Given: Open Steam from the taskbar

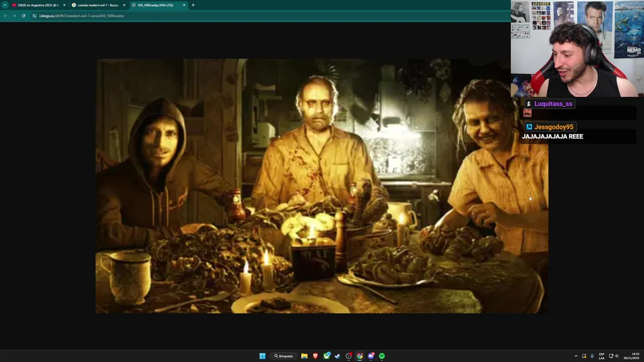Looking at the screenshot, I should [338, 356].
